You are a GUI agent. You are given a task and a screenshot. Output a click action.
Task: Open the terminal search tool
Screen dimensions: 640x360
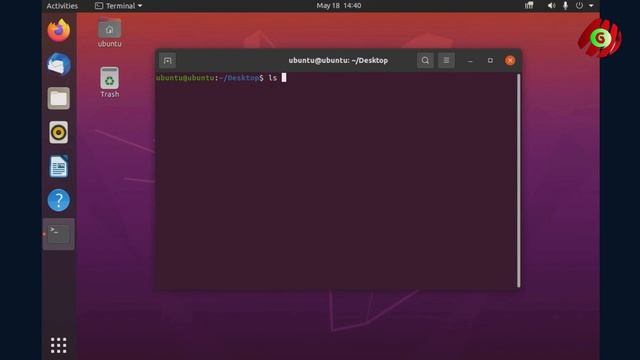click(425, 60)
